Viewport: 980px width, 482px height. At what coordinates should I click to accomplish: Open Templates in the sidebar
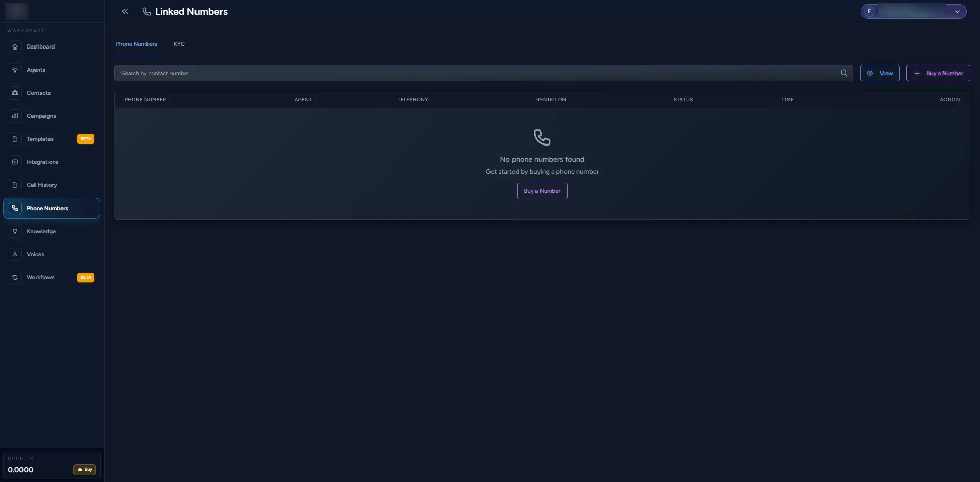click(40, 139)
